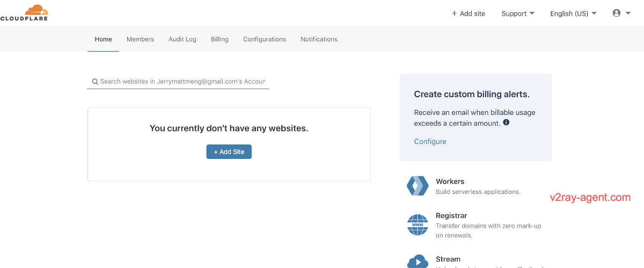Select the Configurations tab

coord(265,39)
